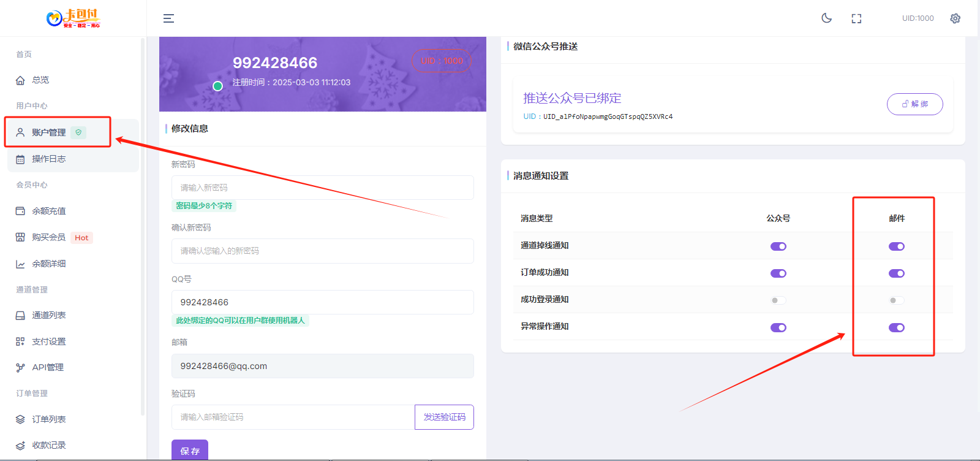Click the 异常操作通知 row label
This screenshot has height=461, width=980.
click(545, 326)
